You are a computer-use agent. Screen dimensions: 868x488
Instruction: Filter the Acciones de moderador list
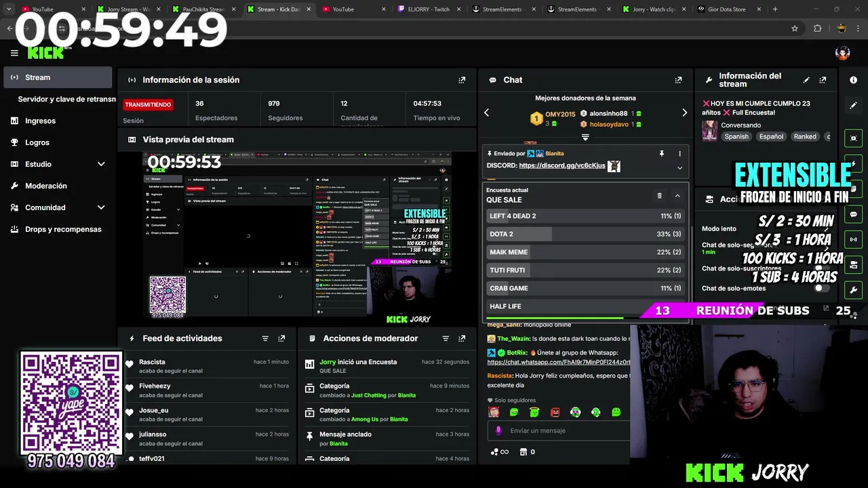446,338
